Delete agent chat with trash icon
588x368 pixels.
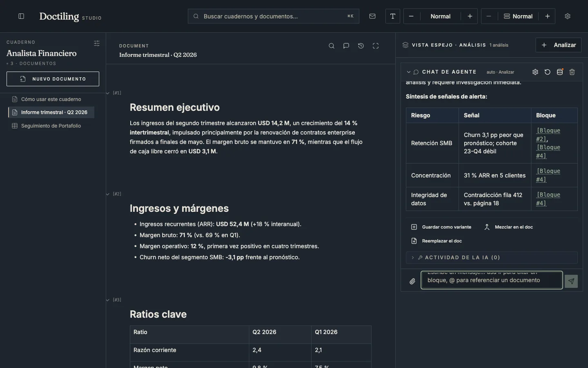click(572, 72)
